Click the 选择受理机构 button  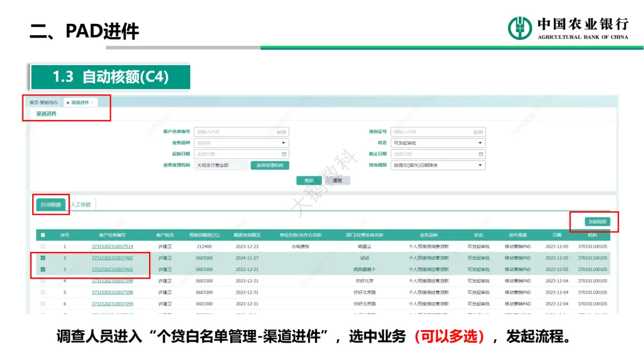click(270, 165)
